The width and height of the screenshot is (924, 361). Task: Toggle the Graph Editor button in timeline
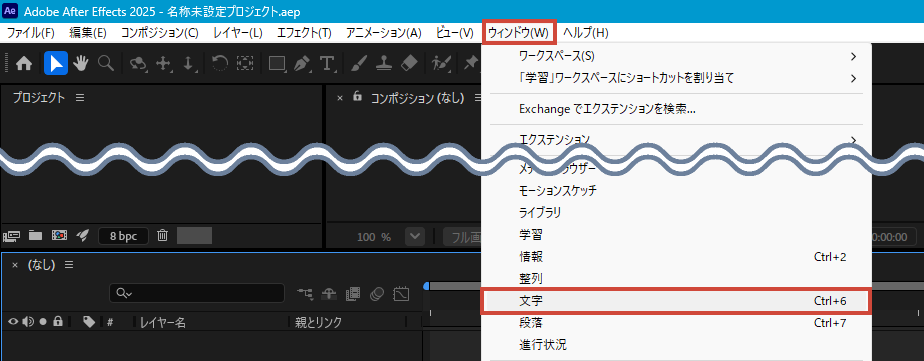point(401,293)
